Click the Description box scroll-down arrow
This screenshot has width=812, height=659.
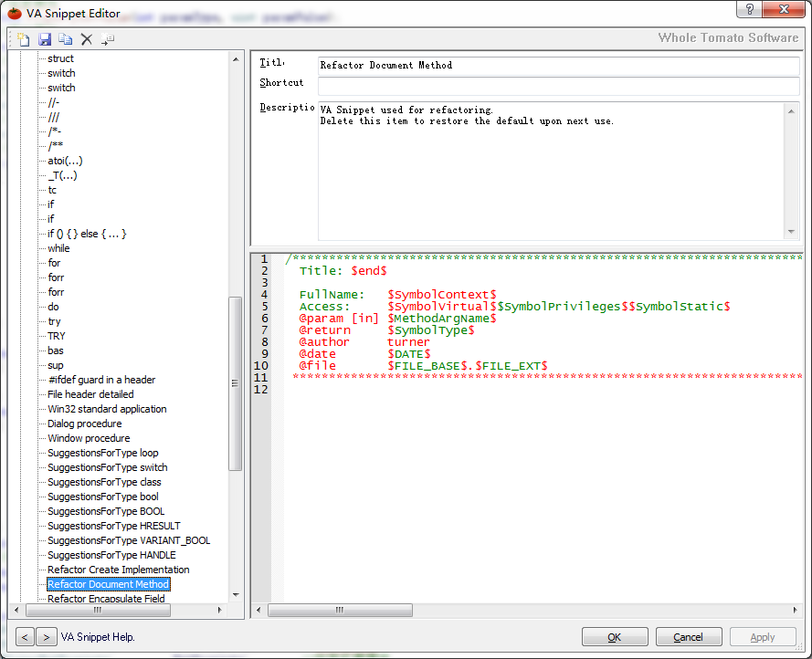pyautogui.click(x=791, y=232)
